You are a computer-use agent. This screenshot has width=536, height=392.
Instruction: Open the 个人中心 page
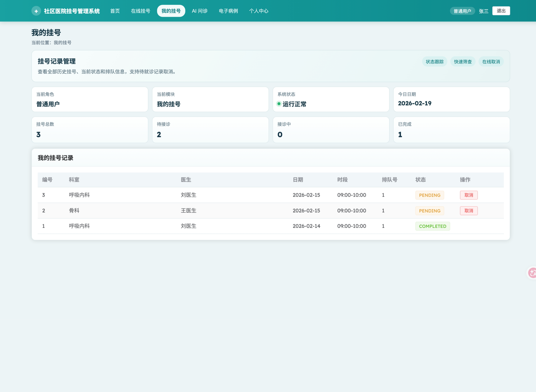tap(259, 11)
